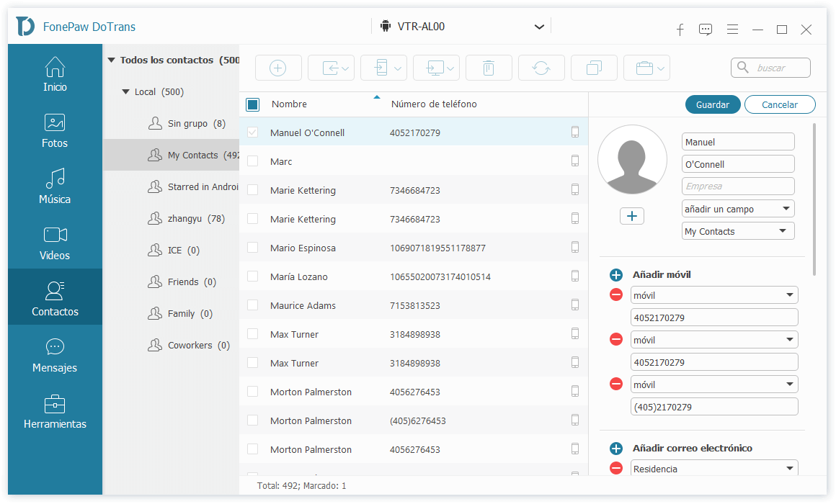Click the de-duplicate contacts toolbar icon
The width and height of the screenshot is (836, 504).
[x=594, y=68]
